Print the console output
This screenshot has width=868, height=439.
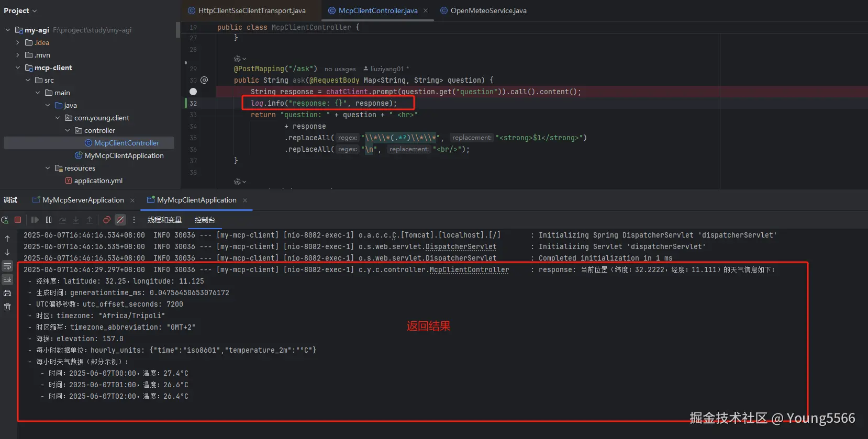click(x=7, y=293)
